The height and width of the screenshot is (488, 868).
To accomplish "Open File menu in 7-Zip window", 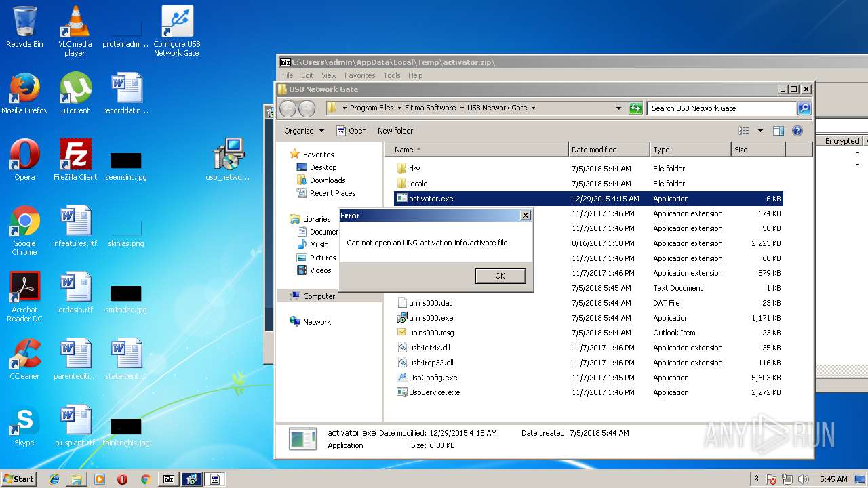I will (x=288, y=75).
